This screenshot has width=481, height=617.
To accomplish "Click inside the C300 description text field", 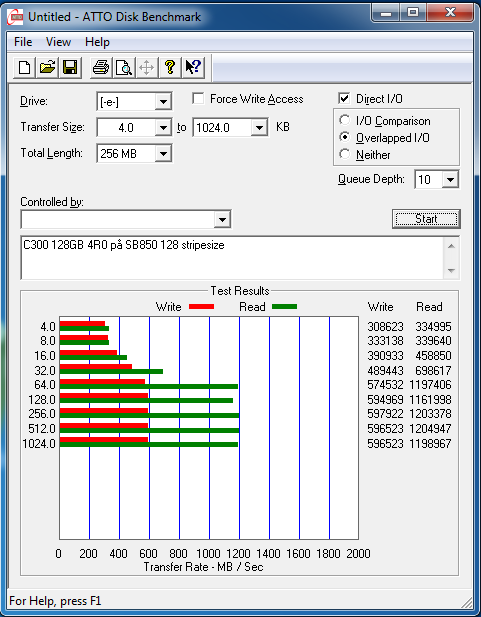I will pyautogui.click(x=233, y=258).
